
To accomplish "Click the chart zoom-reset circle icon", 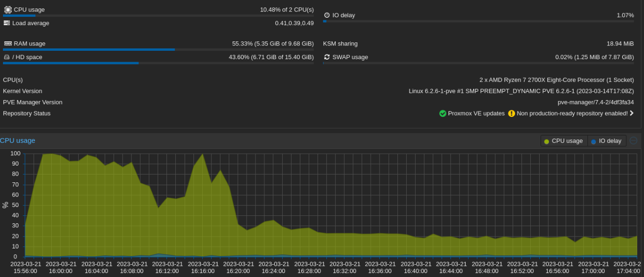I will (x=634, y=140).
